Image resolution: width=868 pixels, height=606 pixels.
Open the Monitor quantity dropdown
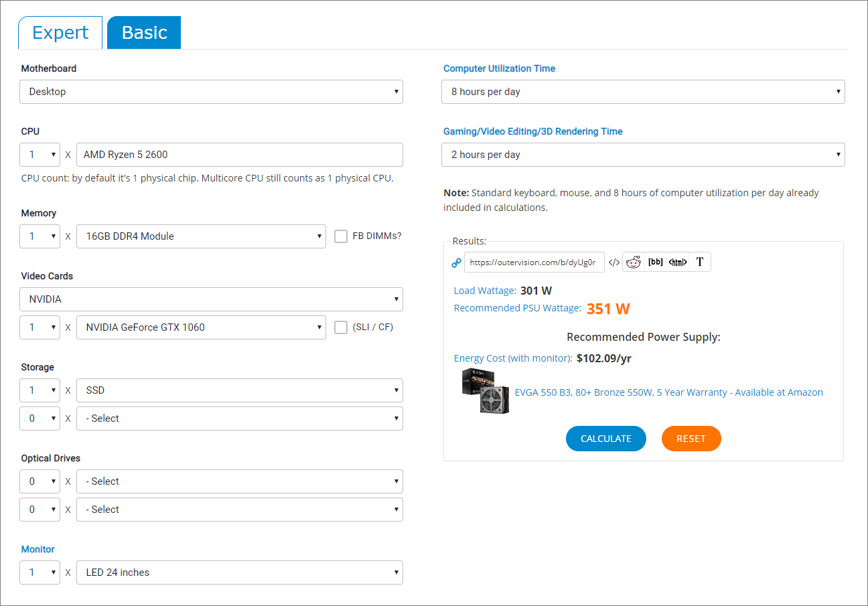coord(40,573)
